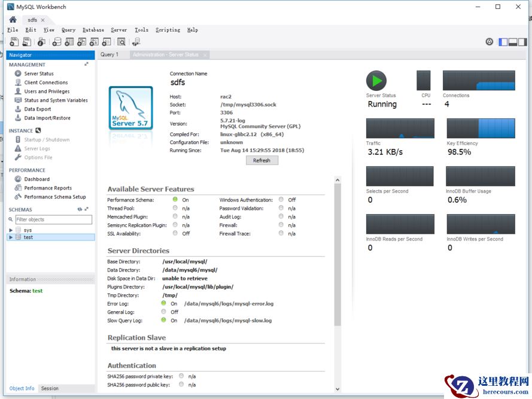
Task: Expand the Management section to a window
Action: [x=86, y=64]
